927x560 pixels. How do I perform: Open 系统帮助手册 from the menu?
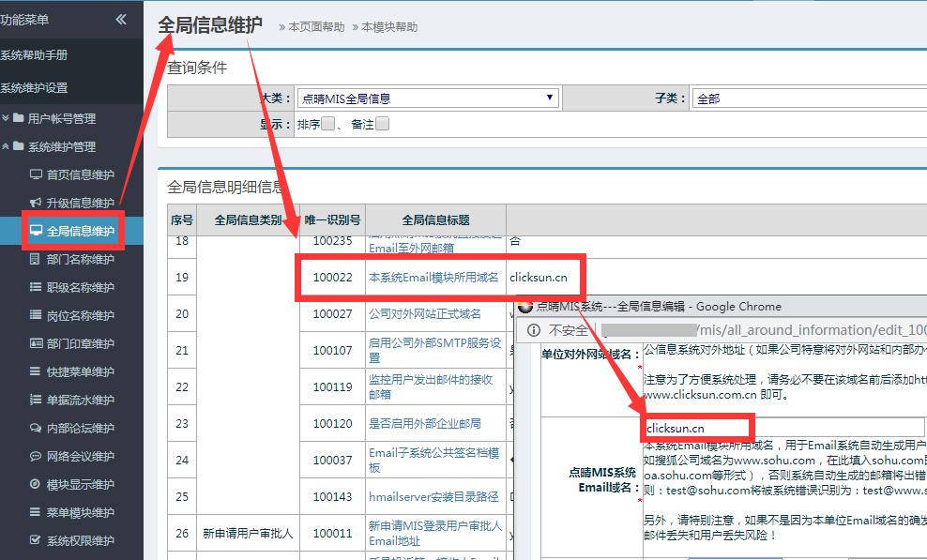click(x=35, y=55)
